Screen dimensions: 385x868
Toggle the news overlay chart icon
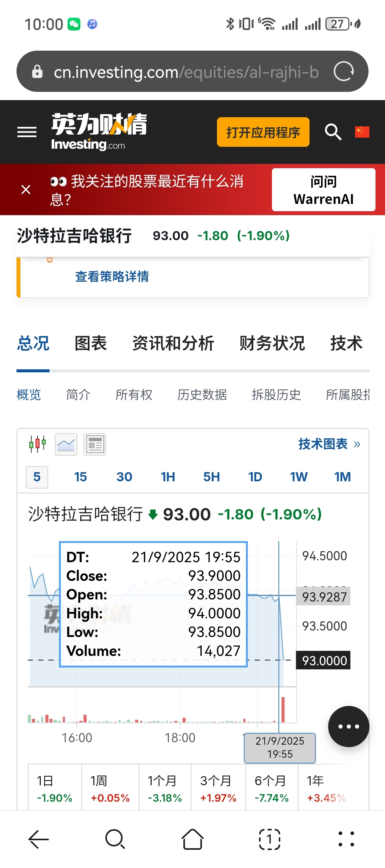[95, 444]
